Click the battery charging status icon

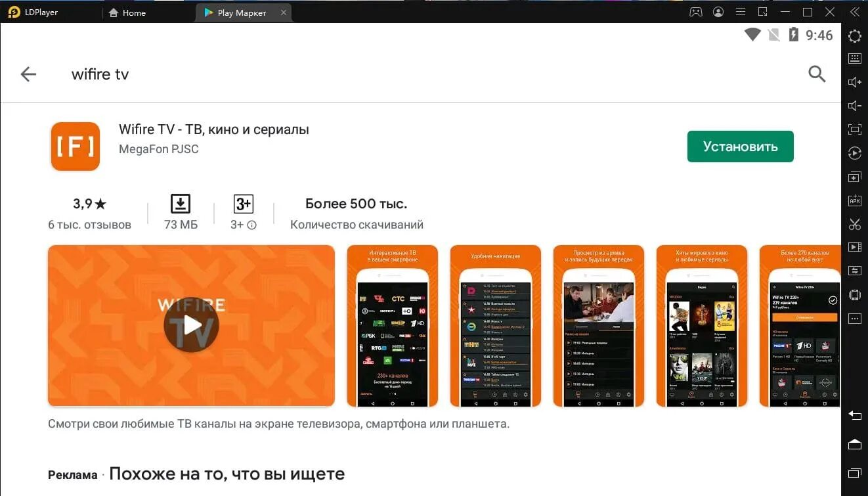(x=793, y=35)
